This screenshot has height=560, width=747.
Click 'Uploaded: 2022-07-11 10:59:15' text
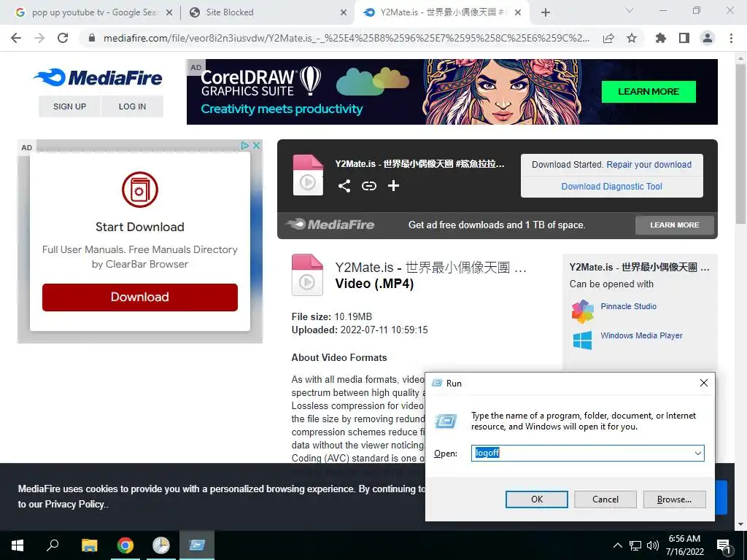click(x=360, y=330)
